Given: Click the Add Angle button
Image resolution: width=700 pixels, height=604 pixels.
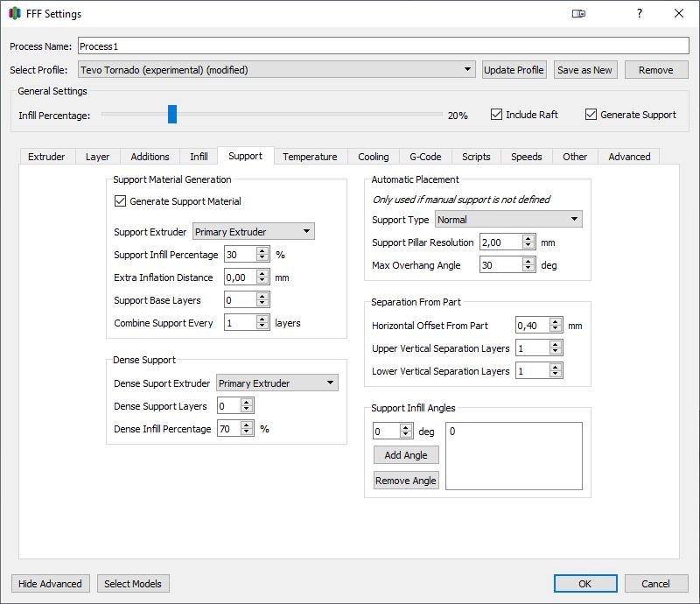Looking at the screenshot, I should click(406, 455).
